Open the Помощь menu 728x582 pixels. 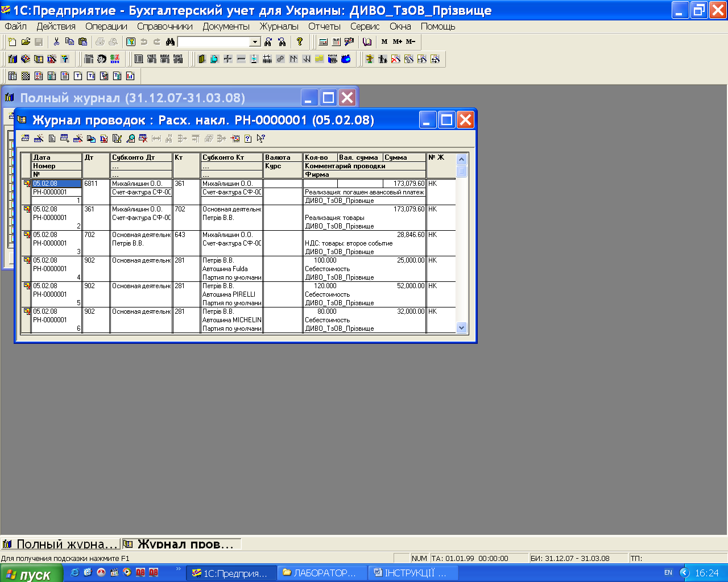(438, 26)
